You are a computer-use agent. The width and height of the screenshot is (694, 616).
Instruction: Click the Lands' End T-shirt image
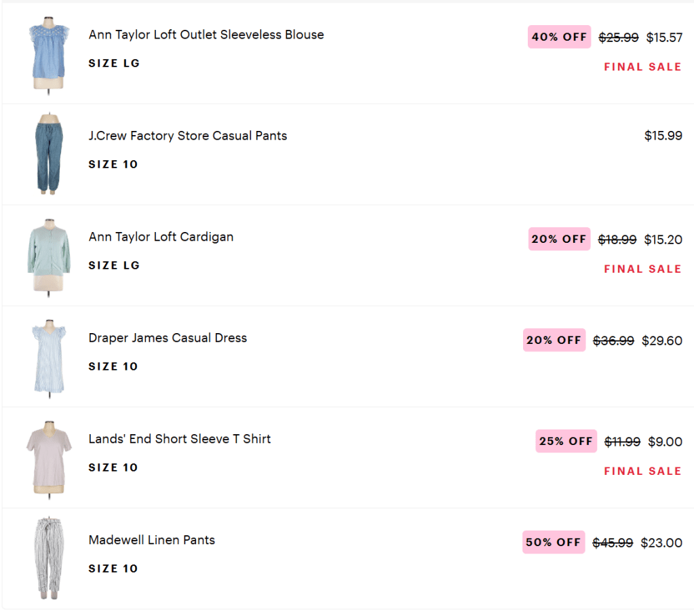(x=49, y=458)
